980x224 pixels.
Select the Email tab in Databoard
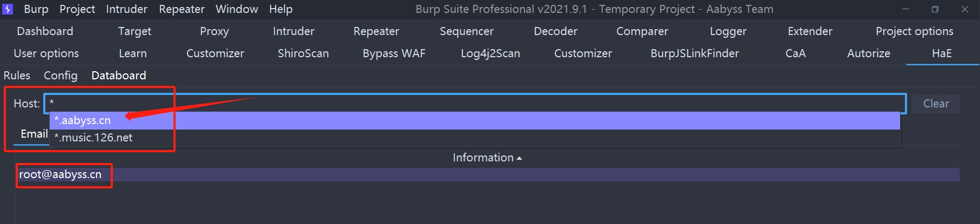click(34, 134)
